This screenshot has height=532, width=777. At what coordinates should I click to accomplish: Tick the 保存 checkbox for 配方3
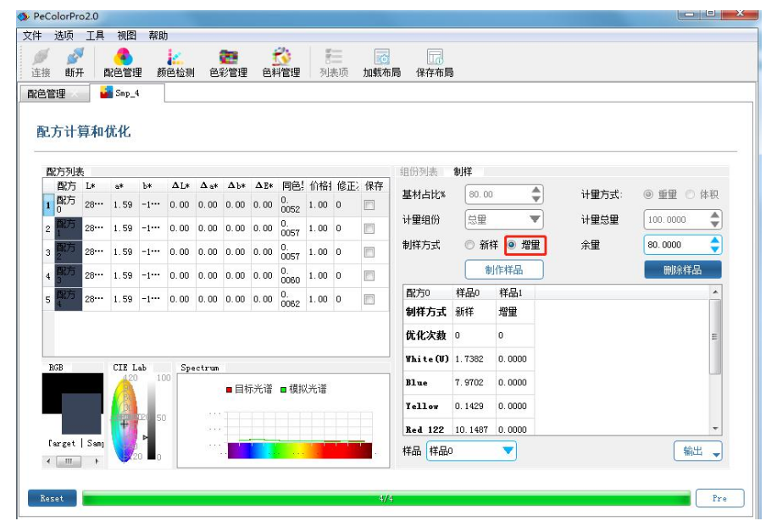click(x=369, y=275)
